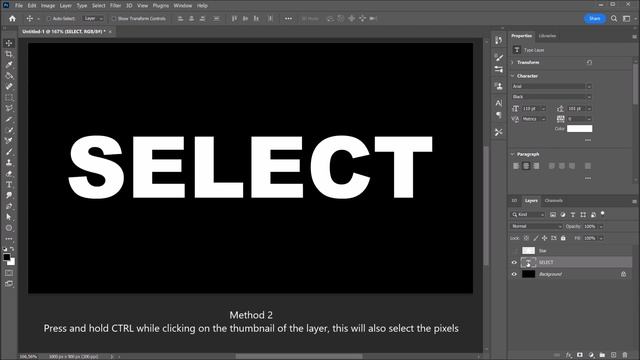This screenshot has width=640, height=360.
Task: Collapse the Character section
Action: pyautogui.click(x=513, y=76)
